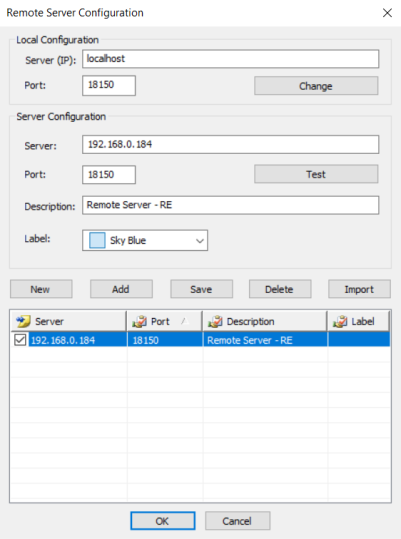Click the Add server button
401x539 pixels.
[x=121, y=289]
